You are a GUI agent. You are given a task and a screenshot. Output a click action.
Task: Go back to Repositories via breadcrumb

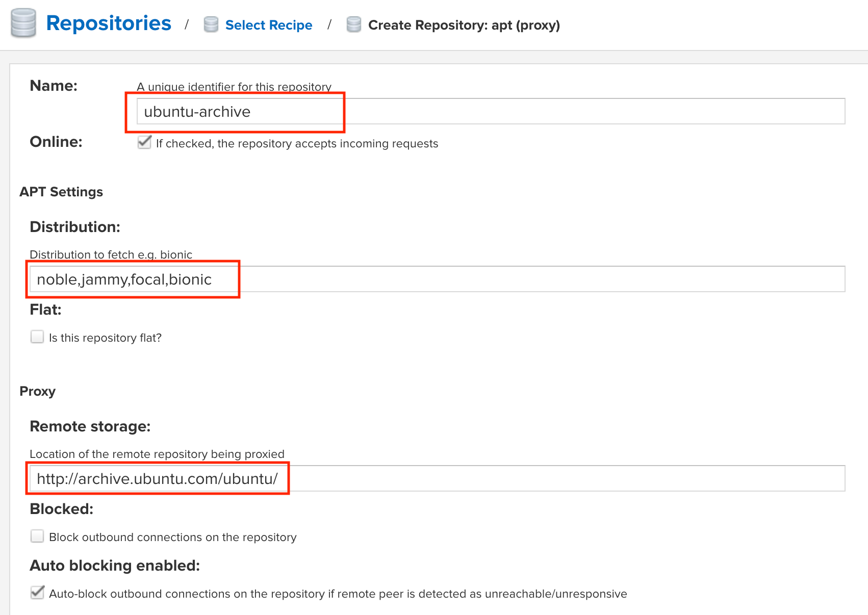109,23
